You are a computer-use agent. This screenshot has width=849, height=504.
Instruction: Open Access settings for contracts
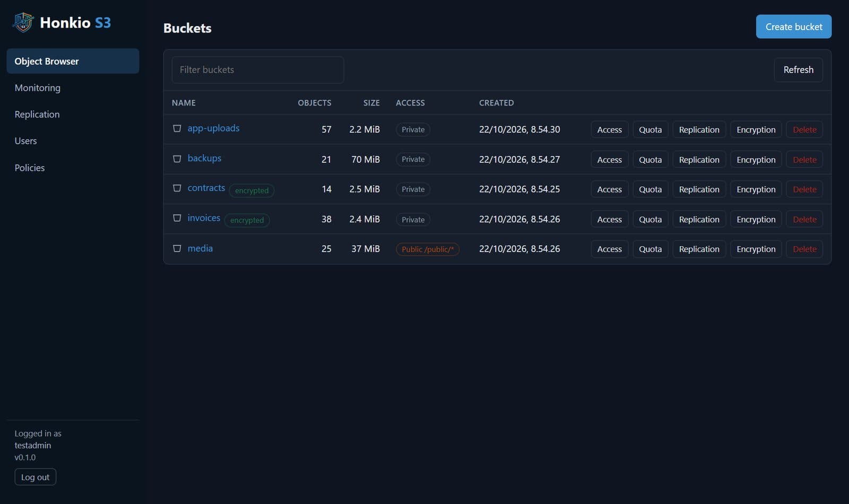[x=610, y=189]
